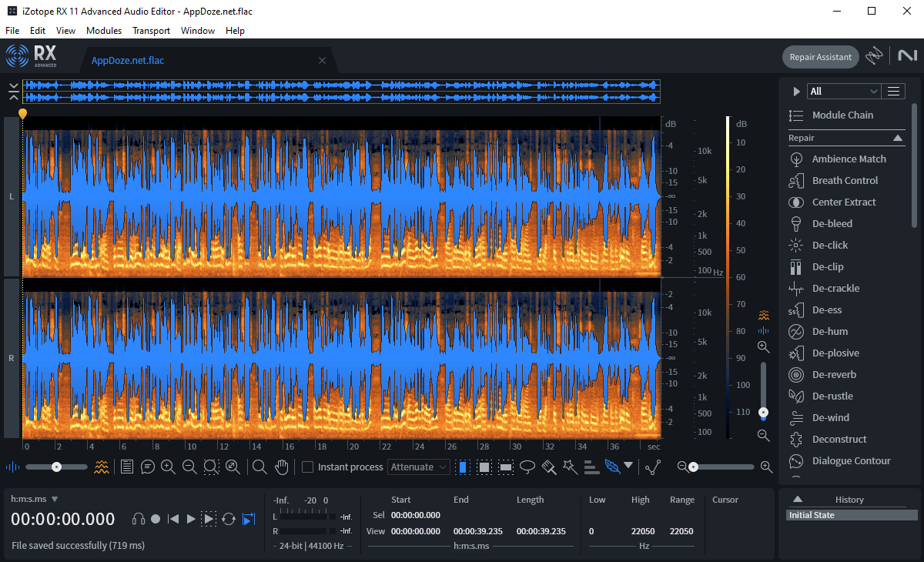Toggle right channel R selection
Viewport: 924px width, 562px height.
coord(12,358)
